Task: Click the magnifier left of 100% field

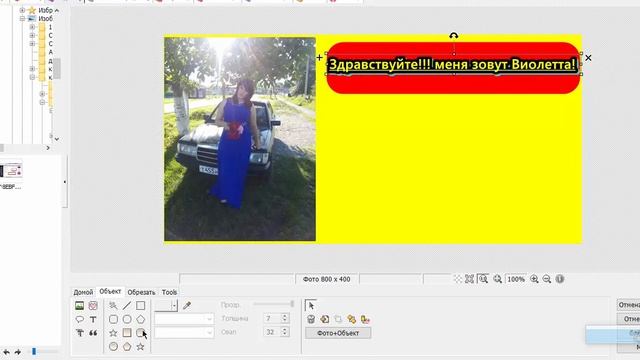Action: click(497, 279)
